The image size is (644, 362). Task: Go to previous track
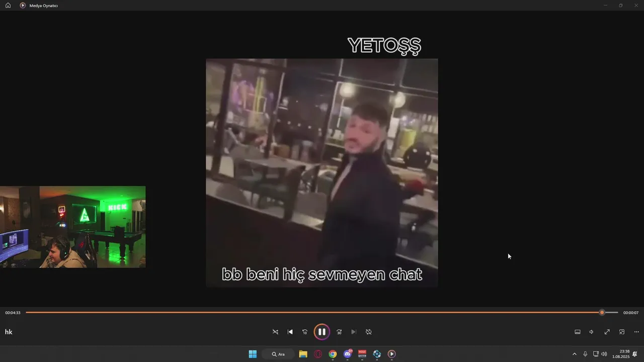pyautogui.click(x=290, y=332)
